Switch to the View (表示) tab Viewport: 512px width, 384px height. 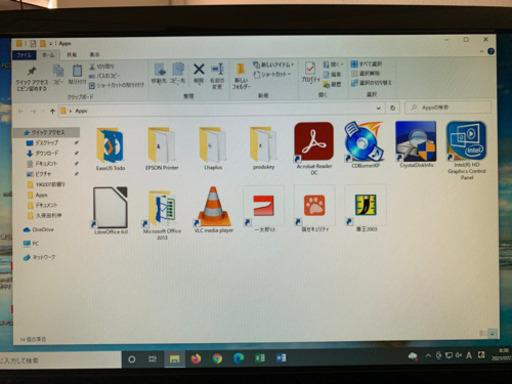pyautogui.click(x=95, y=54)
